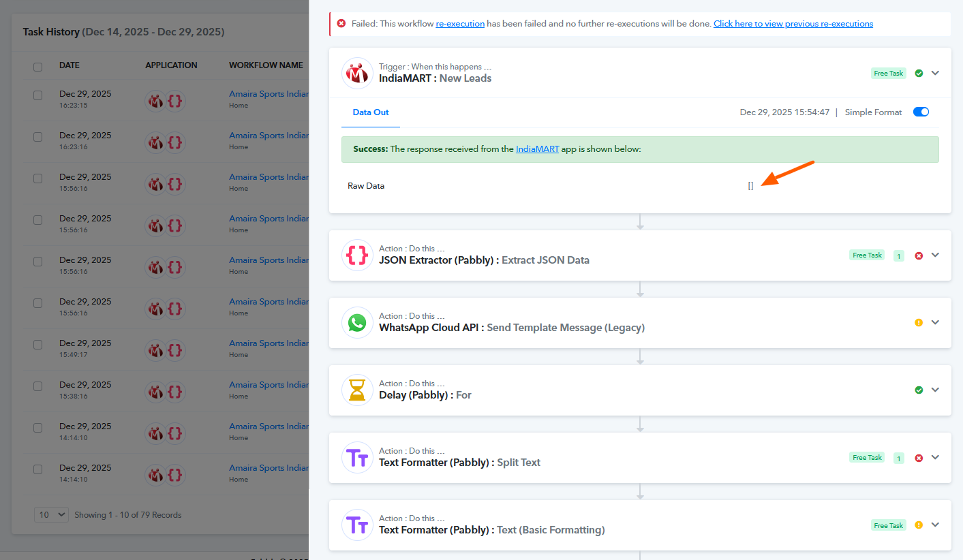Click the Basic Formatting text formatter icon

pos(357,525)
